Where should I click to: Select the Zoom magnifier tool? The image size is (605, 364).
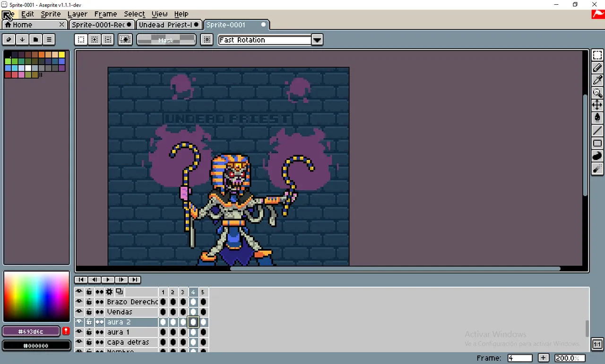(597, 93)
